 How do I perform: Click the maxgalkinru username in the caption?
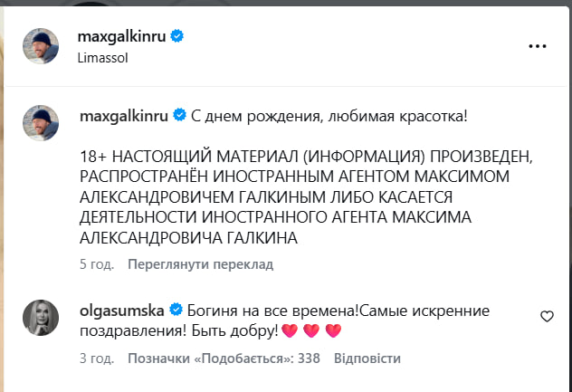pos(124,116)
